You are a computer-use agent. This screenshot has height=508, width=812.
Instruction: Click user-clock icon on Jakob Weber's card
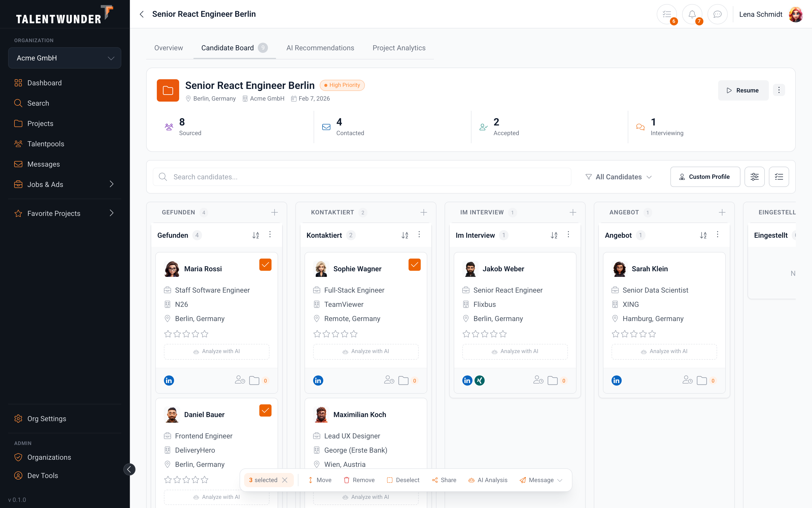pyautogui.click(x=538, y=380)
